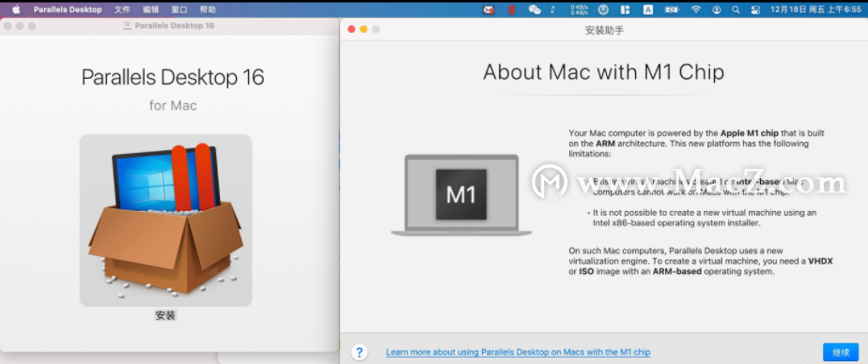Viewport: 868px width, 364px height.
Task: Click the window layout menu bar icon
Action: pos(625,9)
